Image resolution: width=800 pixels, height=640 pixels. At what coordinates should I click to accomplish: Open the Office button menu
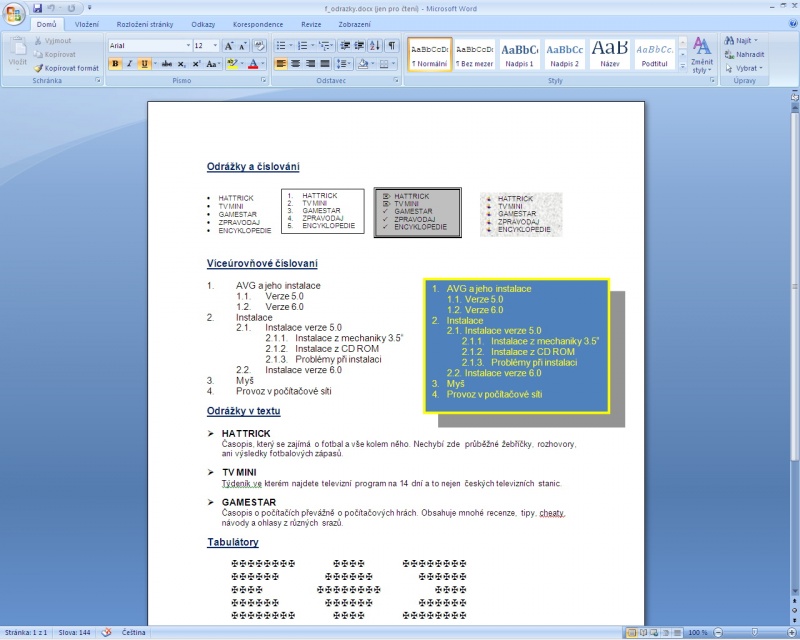click(14, 13)
